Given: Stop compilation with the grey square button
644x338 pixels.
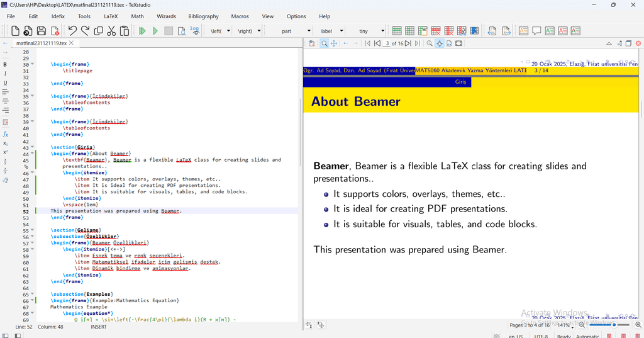Looking at the screenshot, I should (x=169, y=31).
